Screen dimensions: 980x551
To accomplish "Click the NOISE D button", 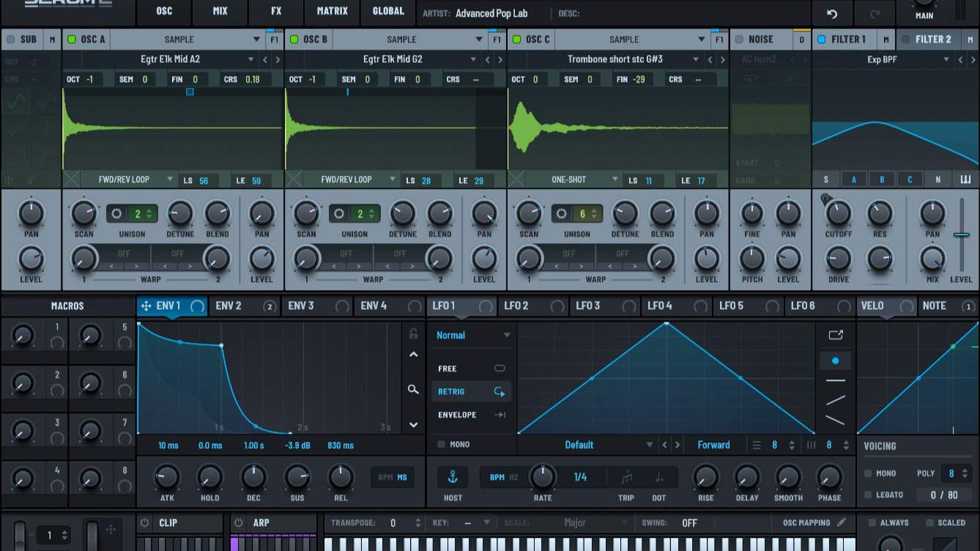I will 802,40.
